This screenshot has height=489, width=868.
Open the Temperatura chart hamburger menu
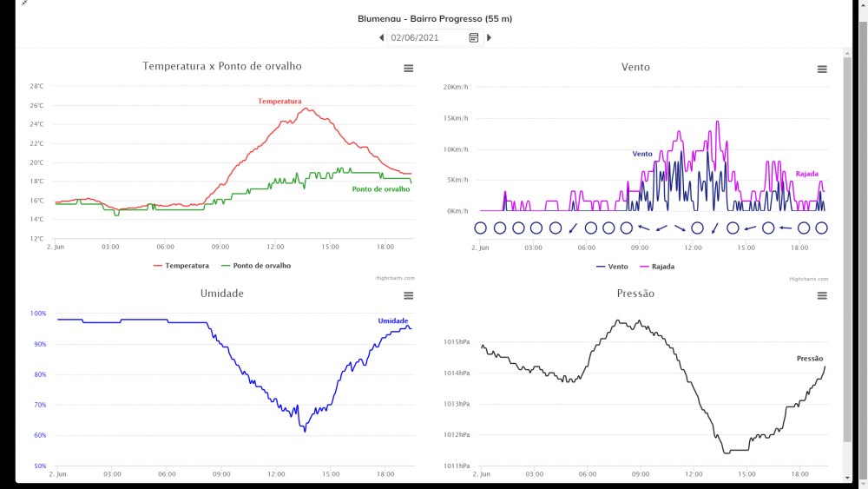pos(409,68)
